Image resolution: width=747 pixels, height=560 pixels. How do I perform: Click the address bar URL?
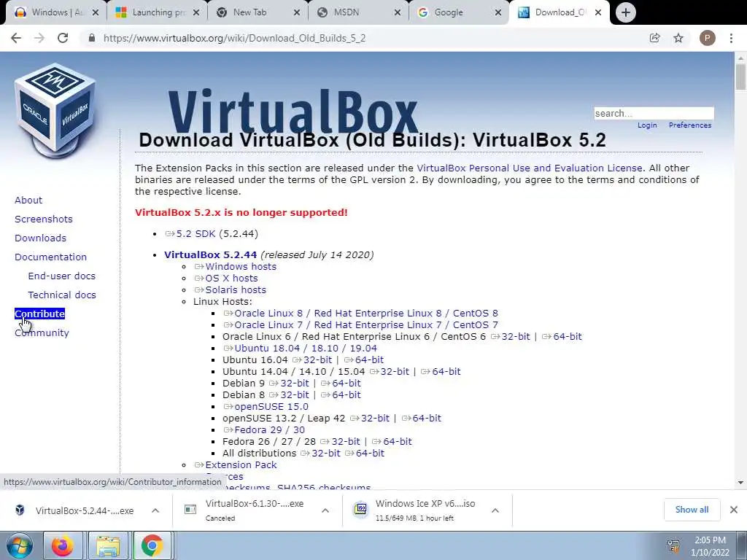[234, 38]
